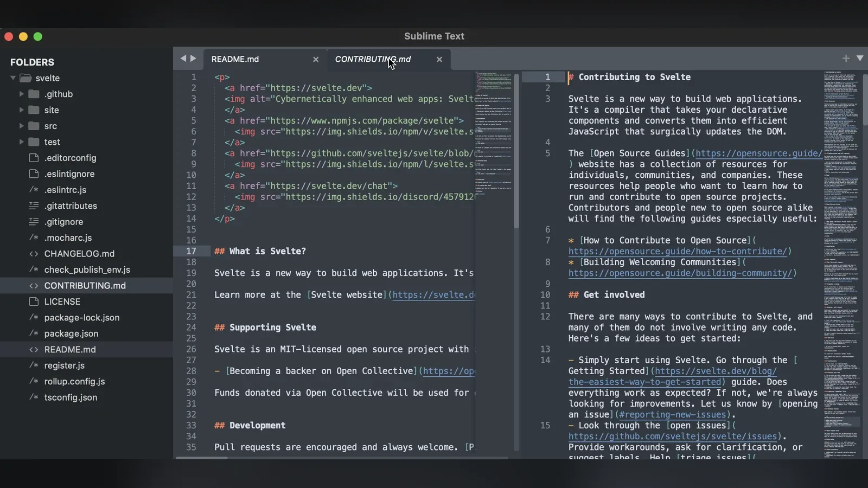868x488 pixels.
Task: Expand the .github folder
Action: 21,94
